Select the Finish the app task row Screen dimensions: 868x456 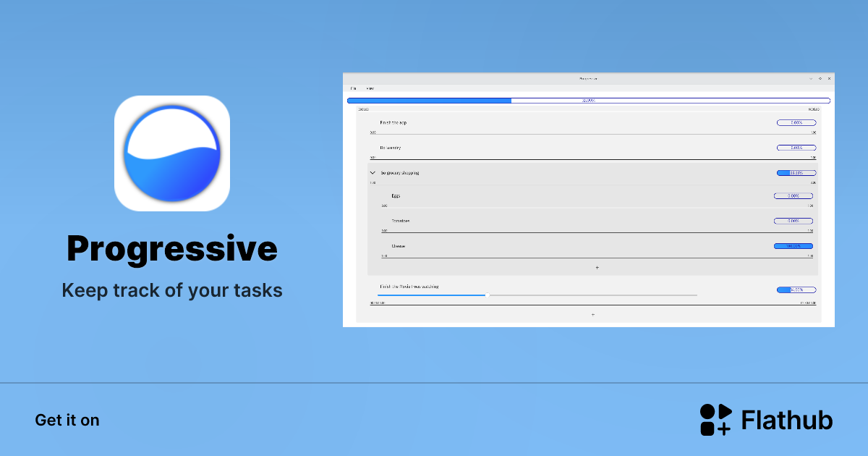[x=394, y=122]
